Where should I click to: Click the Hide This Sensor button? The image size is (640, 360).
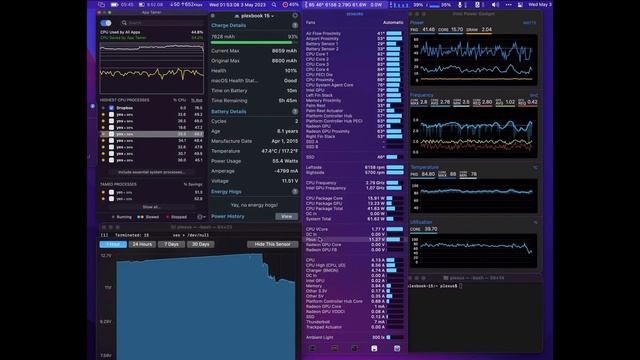point(273,244)
